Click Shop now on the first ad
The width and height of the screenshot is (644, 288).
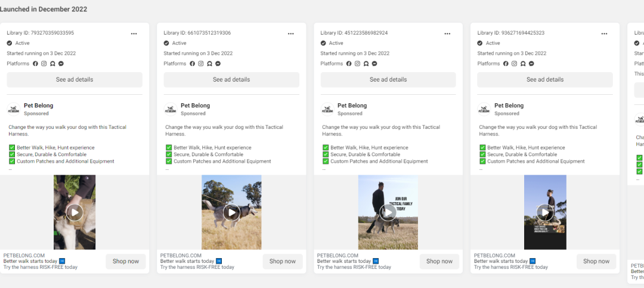pos(126,261)
